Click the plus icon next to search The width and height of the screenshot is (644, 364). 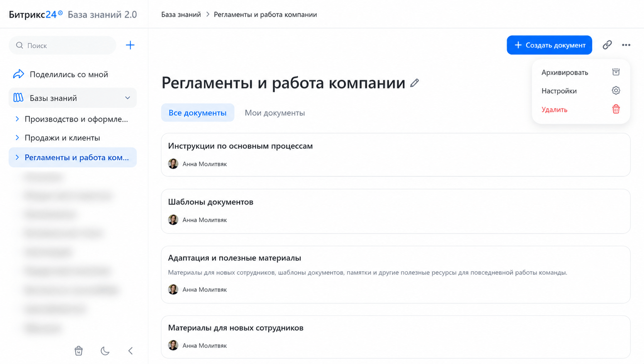(130, 45)
